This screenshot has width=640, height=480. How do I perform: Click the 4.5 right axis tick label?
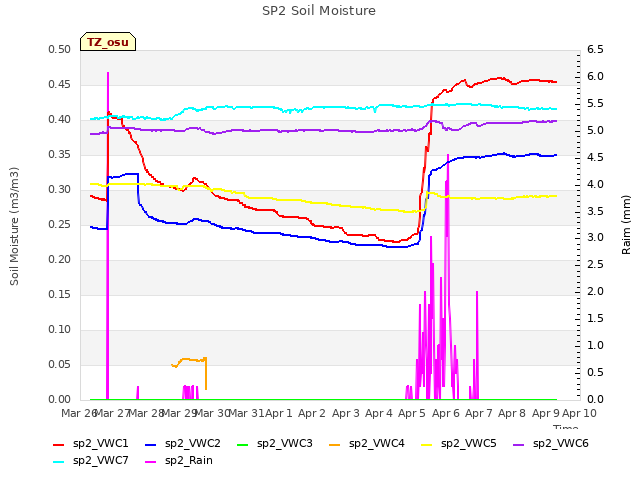(595, 157)
